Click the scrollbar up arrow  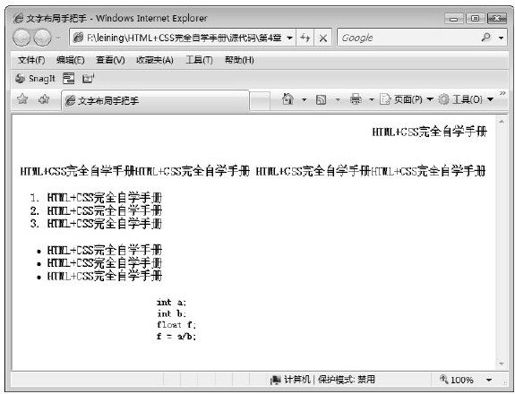(x=501, y=122)
